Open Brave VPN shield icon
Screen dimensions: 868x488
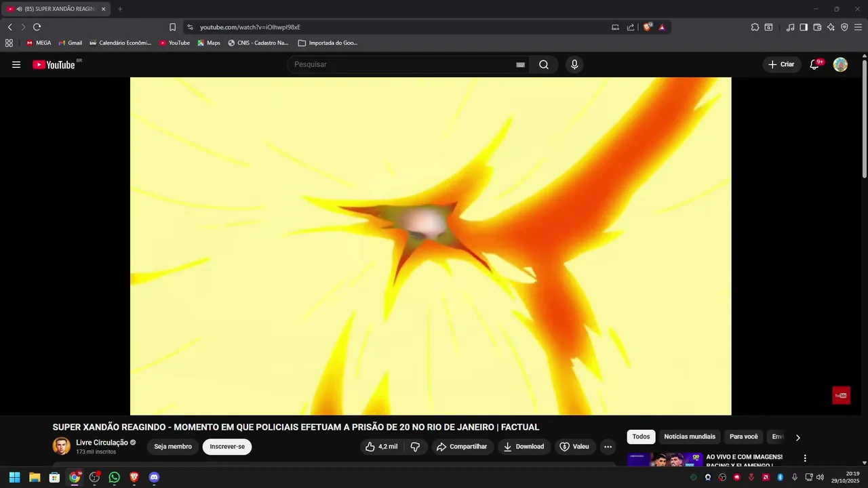[x=844, y=27]
